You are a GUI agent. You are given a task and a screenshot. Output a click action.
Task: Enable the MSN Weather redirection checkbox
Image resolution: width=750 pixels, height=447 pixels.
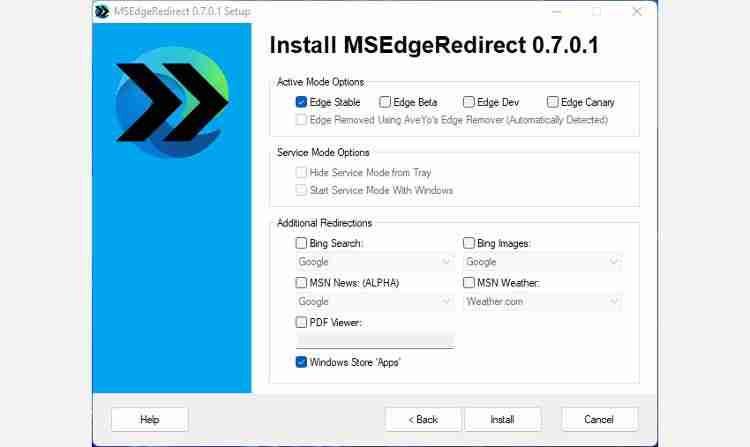coord(469,283)
